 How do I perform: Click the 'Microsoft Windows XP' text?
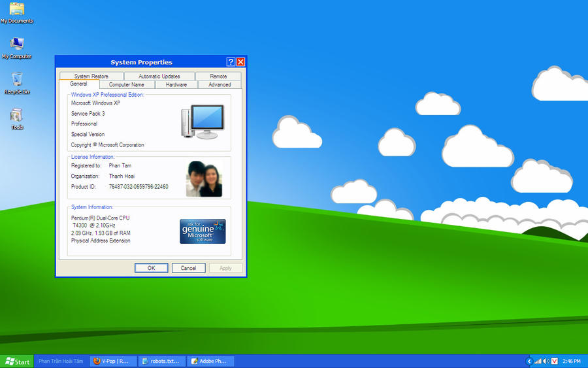pyautogui.click(x=95, y=103)
